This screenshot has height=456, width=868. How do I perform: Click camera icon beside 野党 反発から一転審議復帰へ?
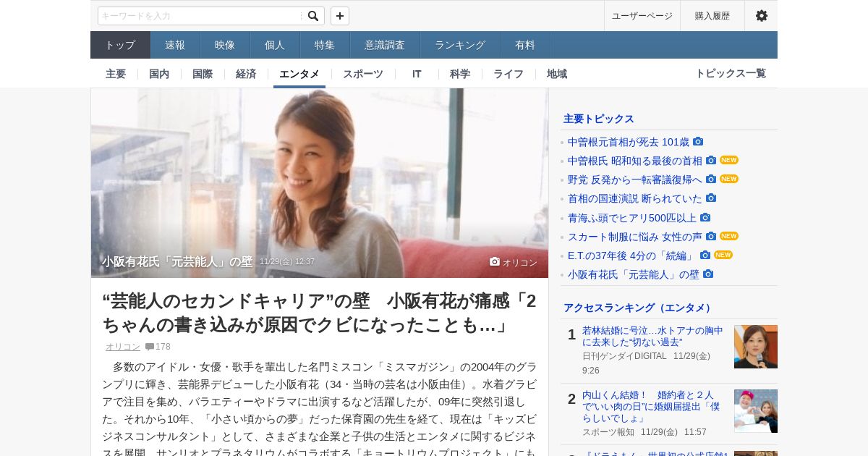pyautogui.click(x=711, y=180)
